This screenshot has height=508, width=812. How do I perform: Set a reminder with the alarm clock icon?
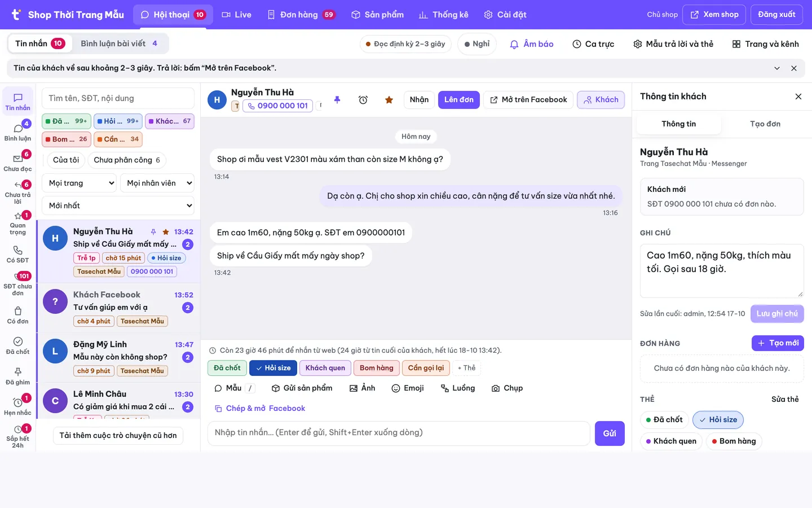pyautogui.click(x=363, y=100)
